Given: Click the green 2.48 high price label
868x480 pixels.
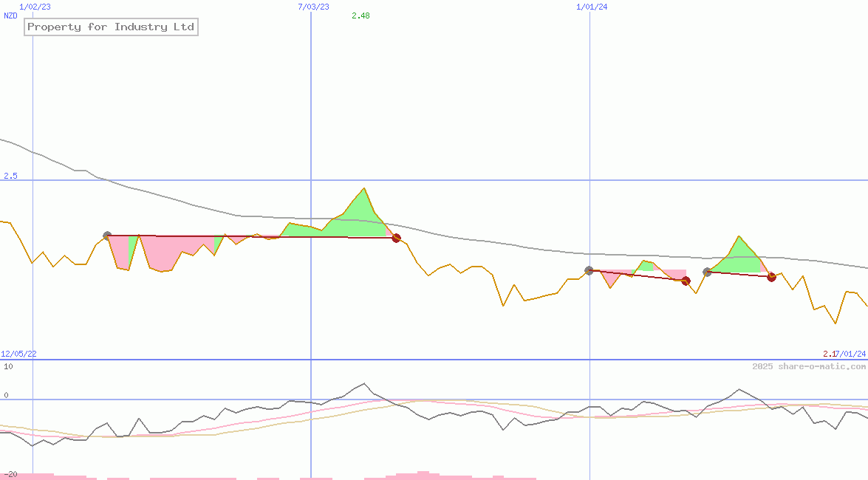Looking at the screenshot, I should point(360,16).
